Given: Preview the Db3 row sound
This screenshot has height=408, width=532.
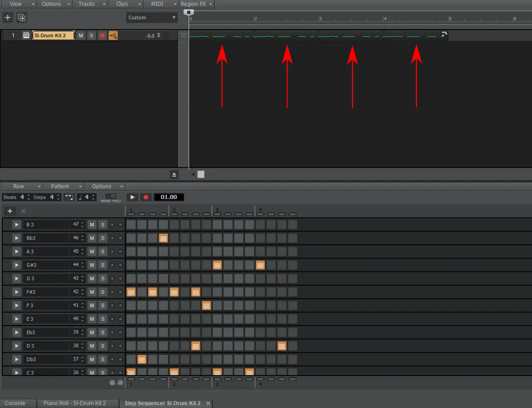Looking at the screenshot, I should (x=17, y=359).
